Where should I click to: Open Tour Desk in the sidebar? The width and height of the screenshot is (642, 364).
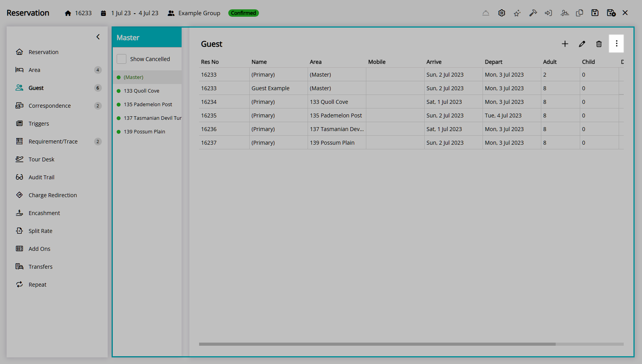click(x=42, y=159)
